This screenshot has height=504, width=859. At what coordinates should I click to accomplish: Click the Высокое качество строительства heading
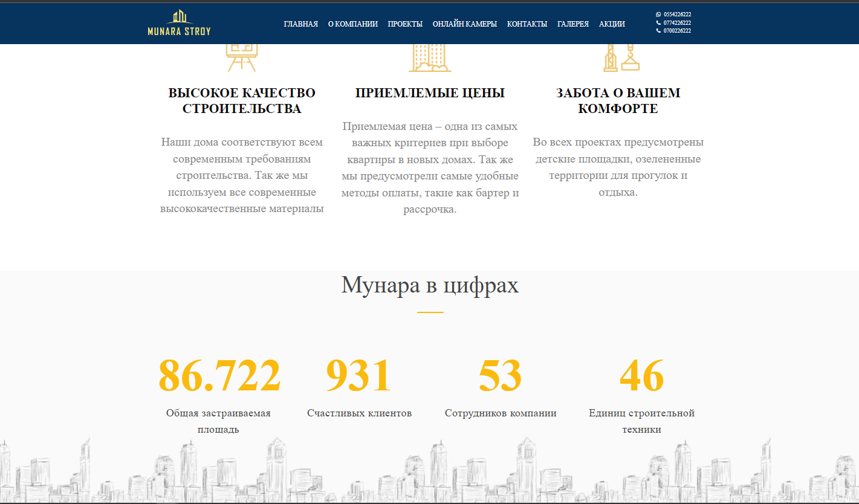242,101
